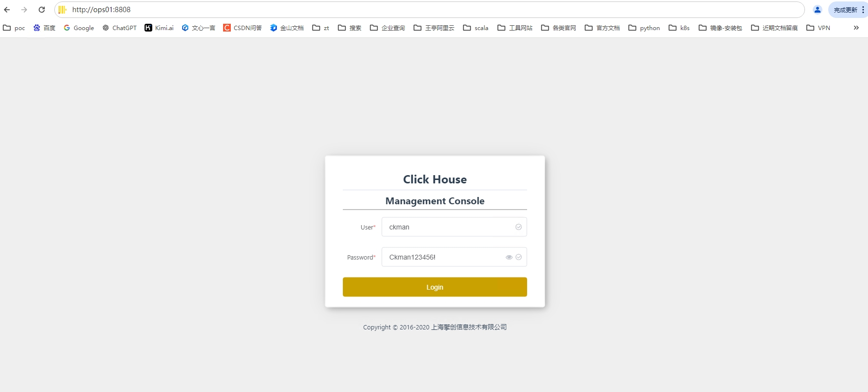The image size is (868, 392).
Task: Click the browser forward arrow
Action: [24, 10]
